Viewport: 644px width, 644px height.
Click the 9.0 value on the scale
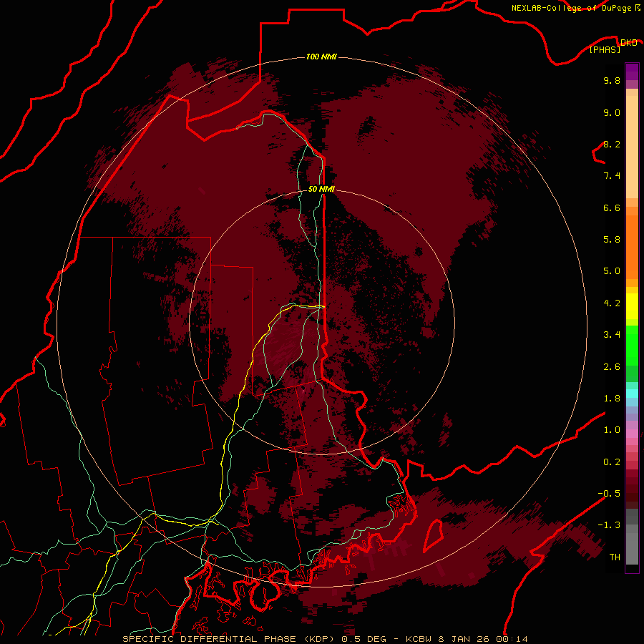pyautogui.click(x=612, y=112)
